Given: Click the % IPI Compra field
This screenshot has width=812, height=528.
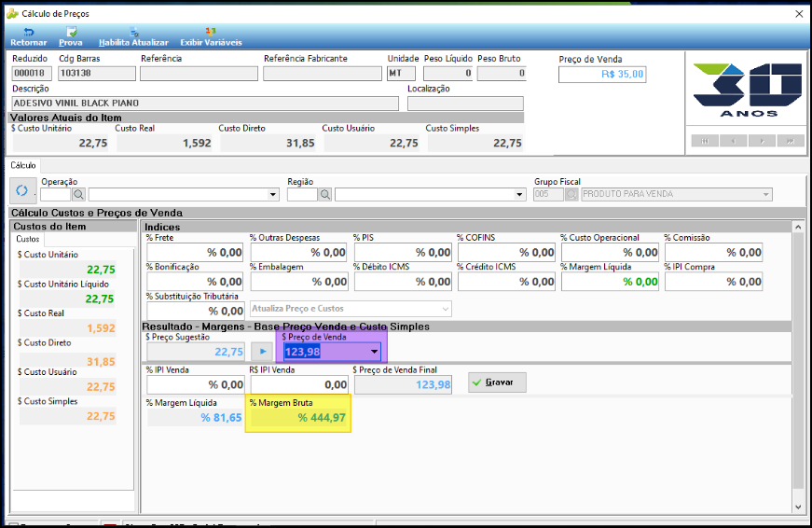Looking at the screenshot, I should click(x=713, y=282).
